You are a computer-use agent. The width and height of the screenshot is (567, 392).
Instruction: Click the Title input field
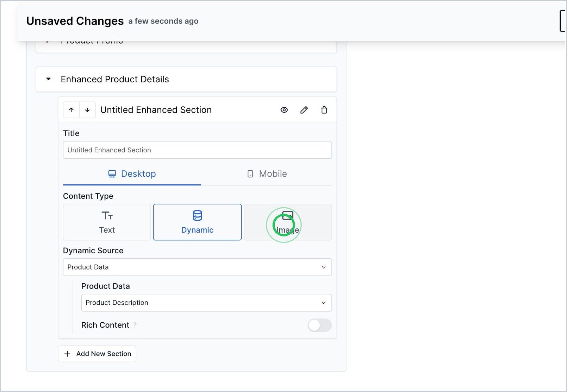pos(197,150)
